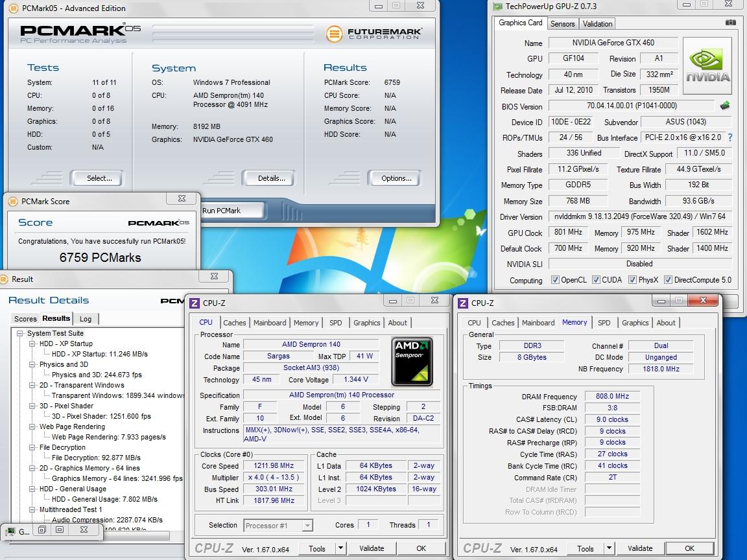Close the right CPU-Z Memory window
The height and width of the screenshot is (560, 747).
(x=703, y=300)
